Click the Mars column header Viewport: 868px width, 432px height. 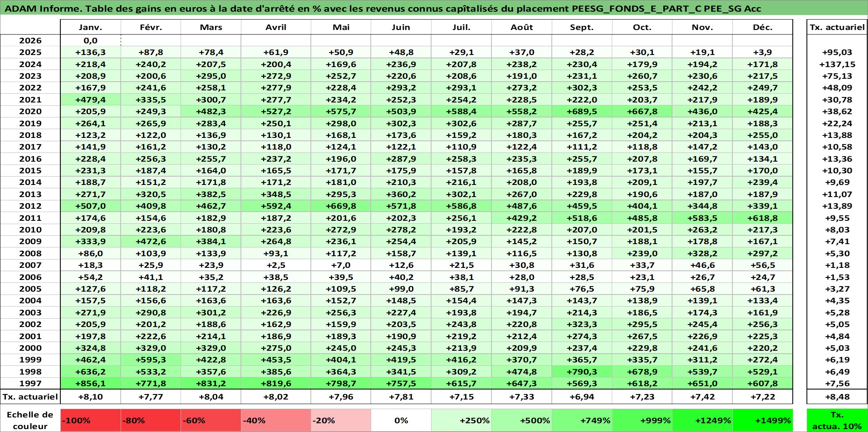click(211, 27)
